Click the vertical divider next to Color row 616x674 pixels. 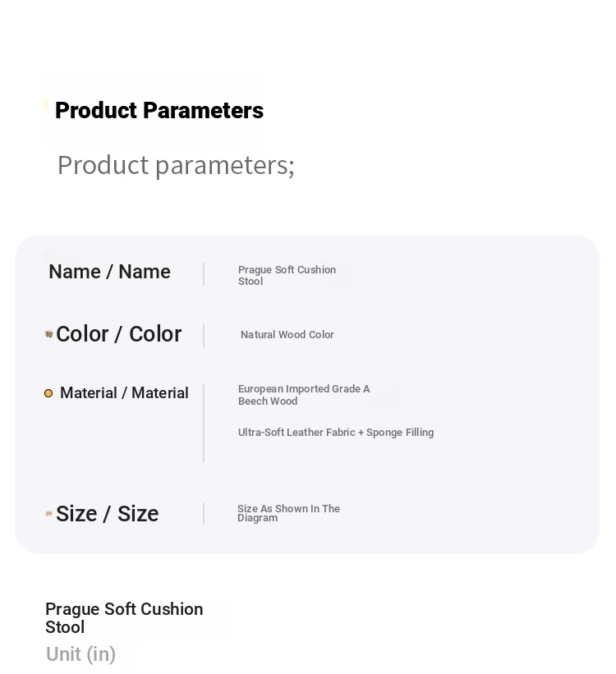coord(204,336)
